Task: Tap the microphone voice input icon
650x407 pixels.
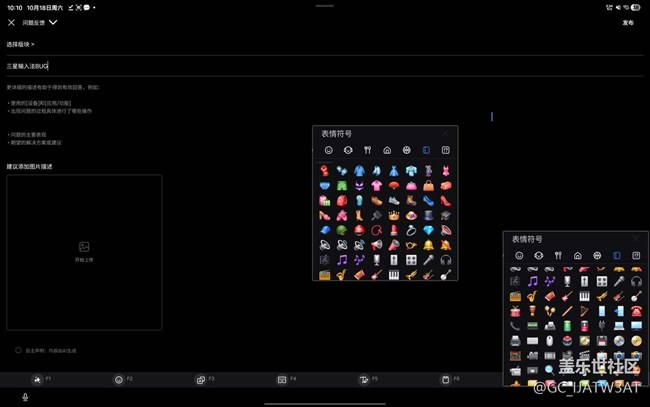Action: 25,397
